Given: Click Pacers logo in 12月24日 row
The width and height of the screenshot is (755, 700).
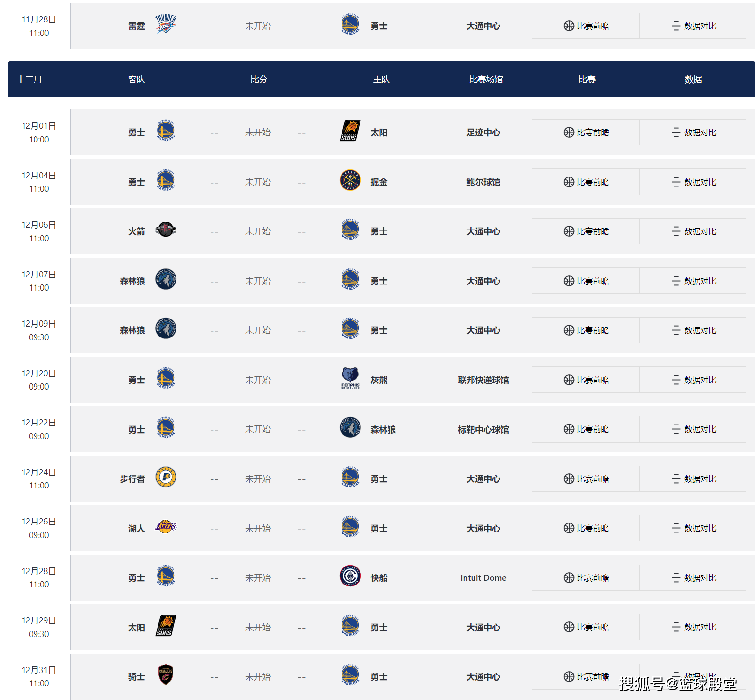Looking at the screenshot, I should point(166,477).
